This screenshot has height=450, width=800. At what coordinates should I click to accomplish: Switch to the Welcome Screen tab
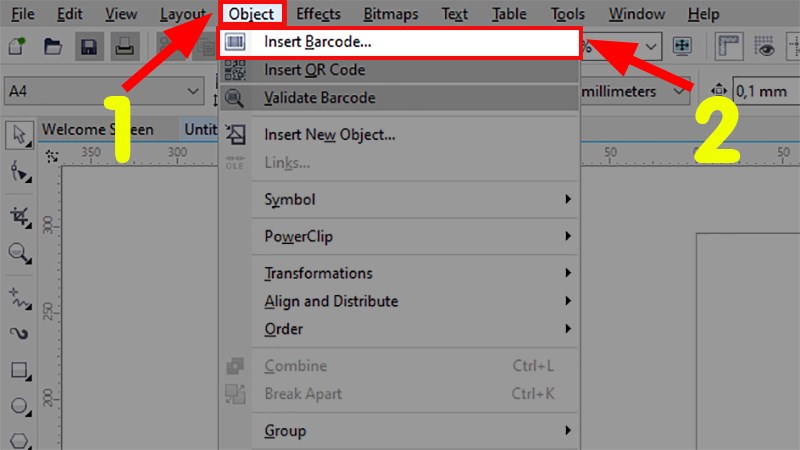coord(98,129)
